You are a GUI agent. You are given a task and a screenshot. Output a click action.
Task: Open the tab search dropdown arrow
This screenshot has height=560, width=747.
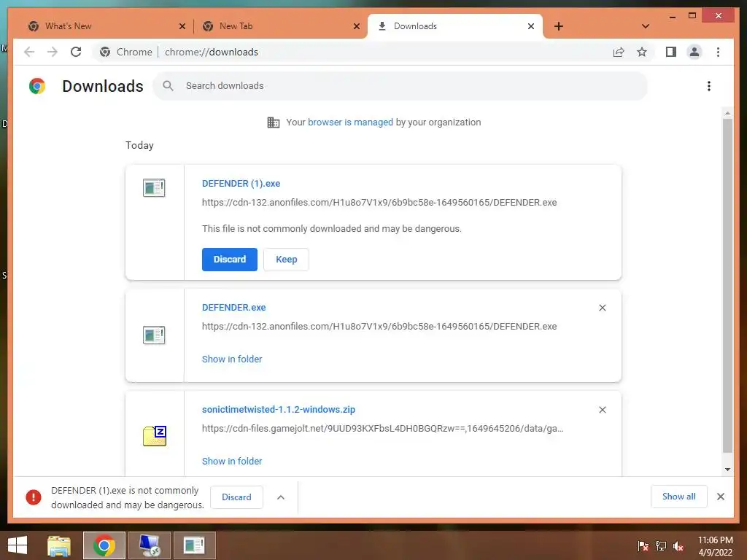point(646,26)
